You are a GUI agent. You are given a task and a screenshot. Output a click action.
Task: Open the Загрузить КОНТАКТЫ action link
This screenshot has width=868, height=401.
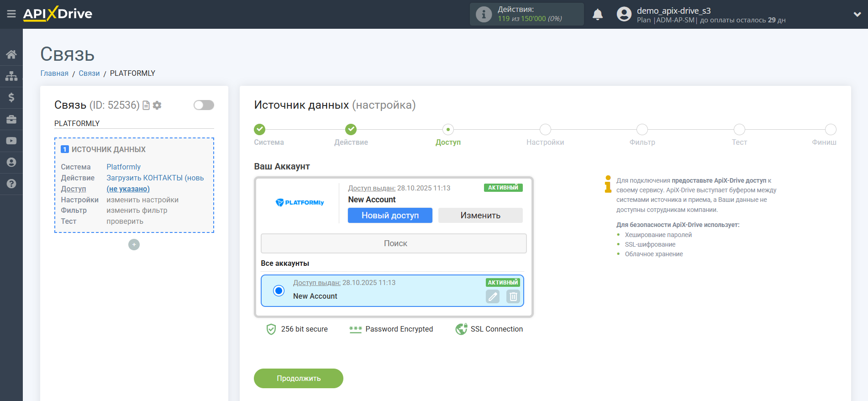point(155,178)
